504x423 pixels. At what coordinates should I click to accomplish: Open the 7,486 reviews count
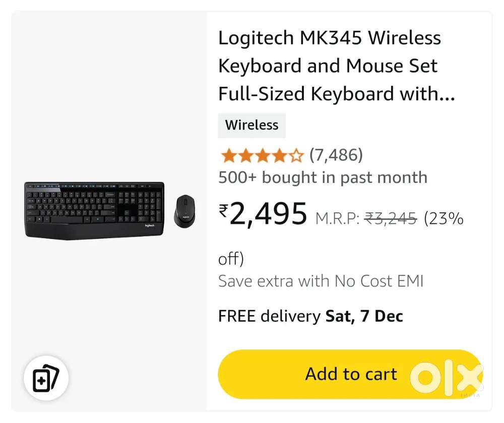point(336,155)
